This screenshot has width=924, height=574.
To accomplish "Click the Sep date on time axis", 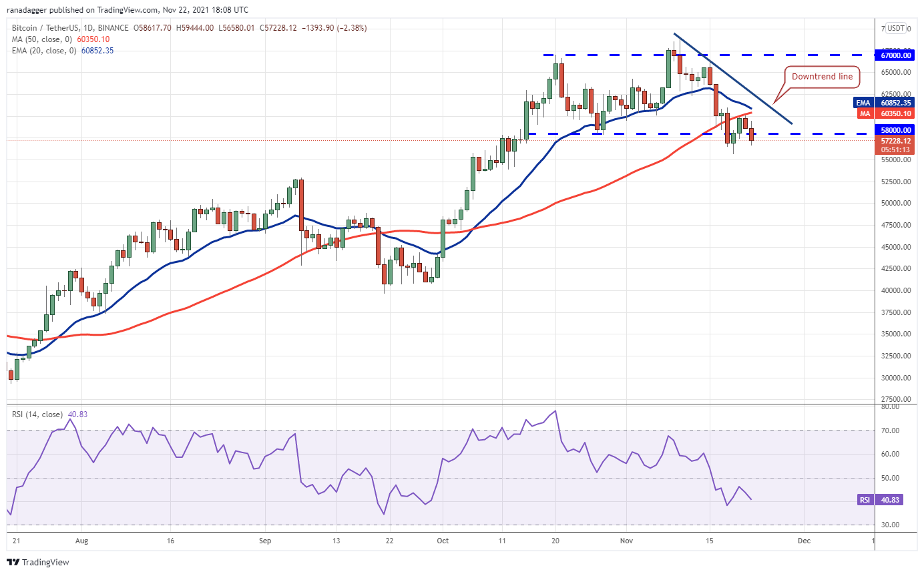I will 265,541.
